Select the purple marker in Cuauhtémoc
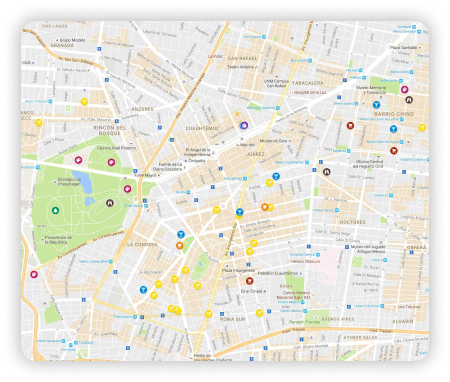Viewport: 450px width, 382px height. pos(244,125)
